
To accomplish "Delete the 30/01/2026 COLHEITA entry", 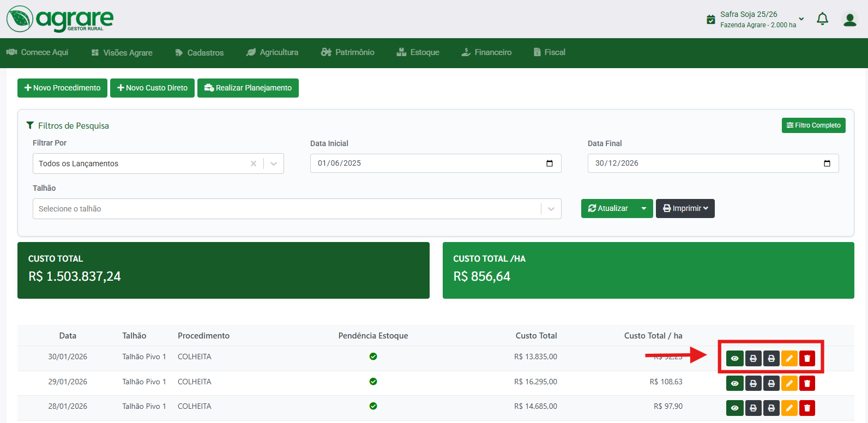I will 807,359.
